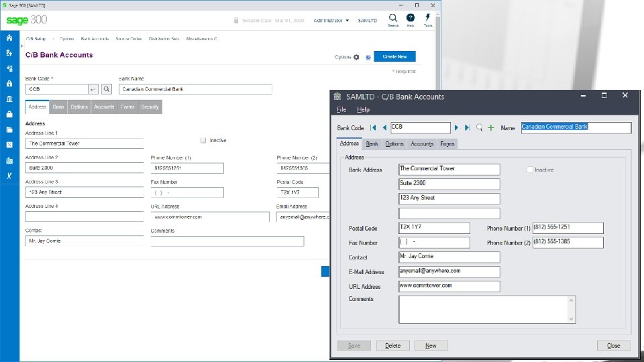Viewport: 644px width, 362px height.
Task: Click the URL Address field in web screen
Action: click(x=210, y=217)
